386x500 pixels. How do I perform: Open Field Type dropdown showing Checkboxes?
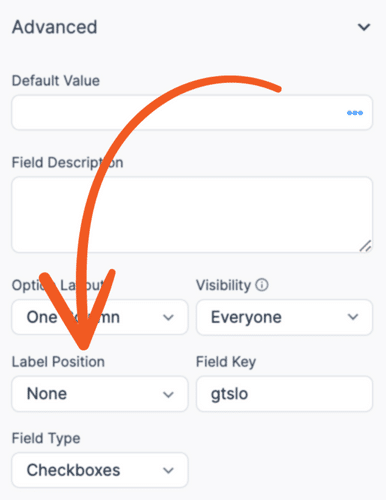pos(100,470)
